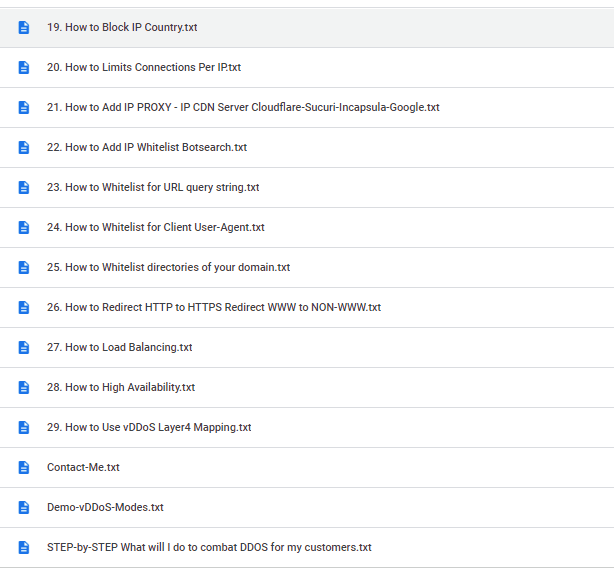Open 20. How to Limits Connections Per IP.txt

(x=143, y=68)
